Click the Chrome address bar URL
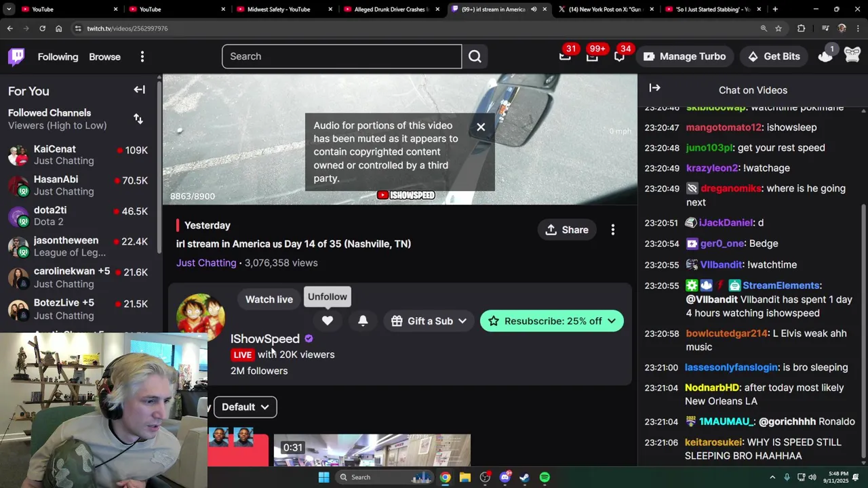The height and width of the screenshot is (488, 868). (x=127, y=28)
